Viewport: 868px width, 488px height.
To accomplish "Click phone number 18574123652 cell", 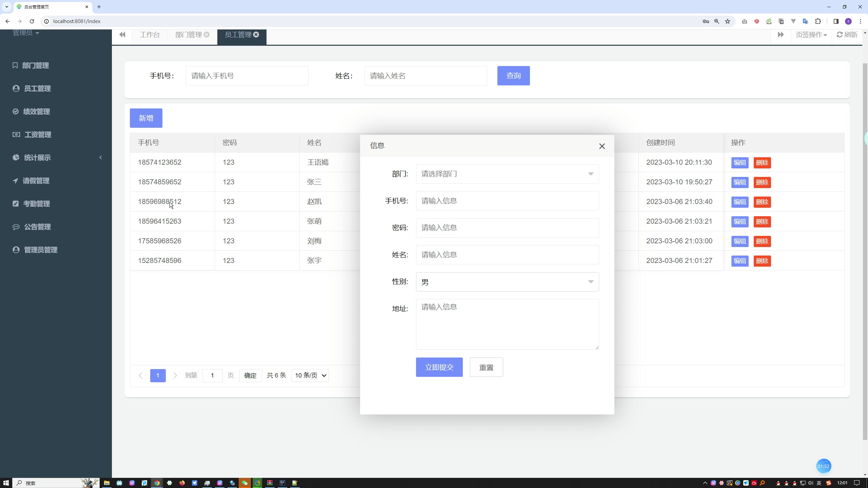I will click(172, 162).
